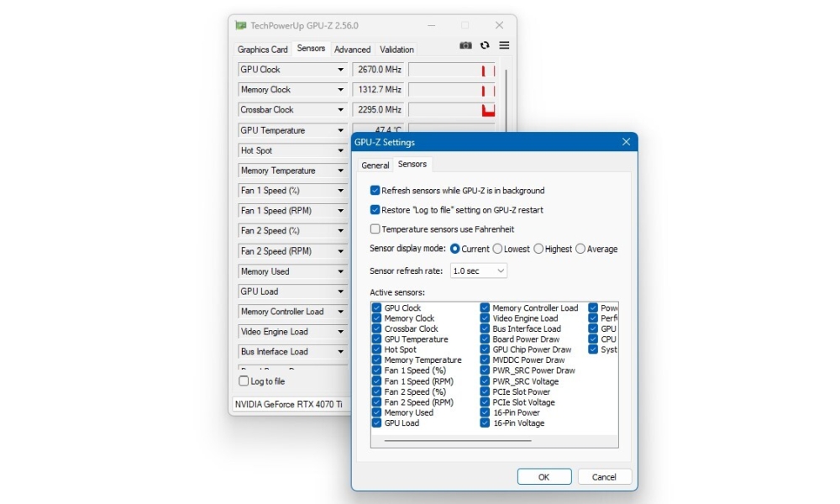Click the screenshot camera icon
Image resolution: width=840 pixels, height=504 pixels.
465,45
